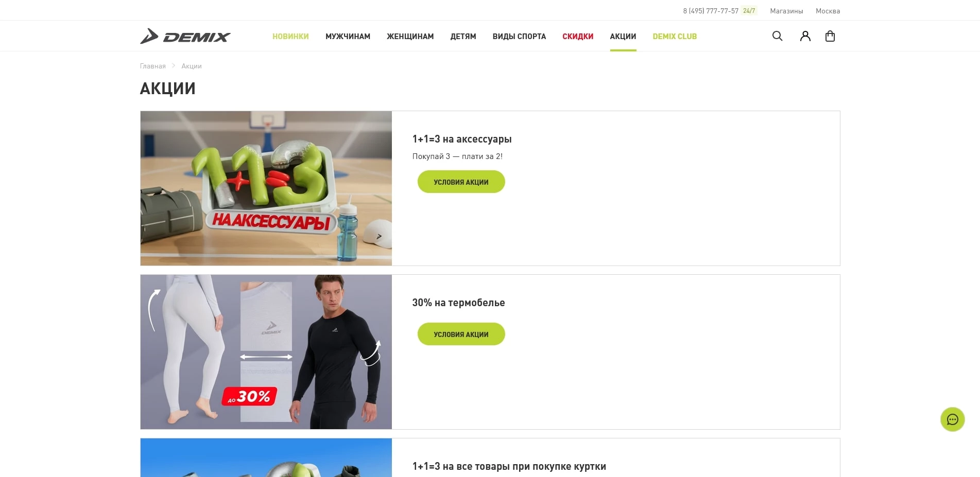
Task: Visit the DEMIX CLUB page
Action: pyautogui.click(x=675, y=37)
